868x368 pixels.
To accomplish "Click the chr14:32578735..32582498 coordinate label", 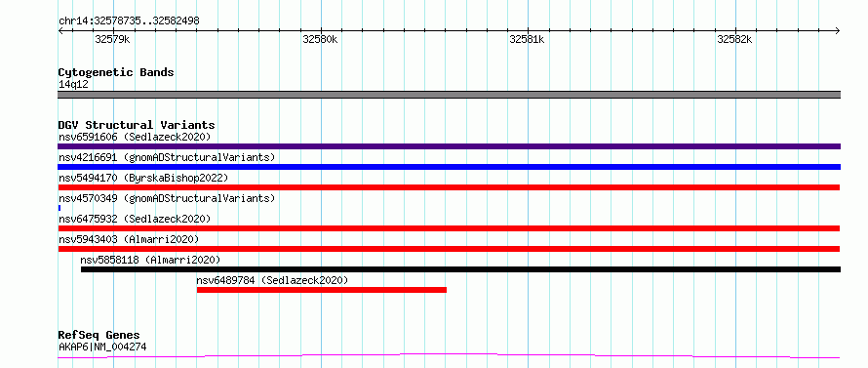I will point(129,21).
